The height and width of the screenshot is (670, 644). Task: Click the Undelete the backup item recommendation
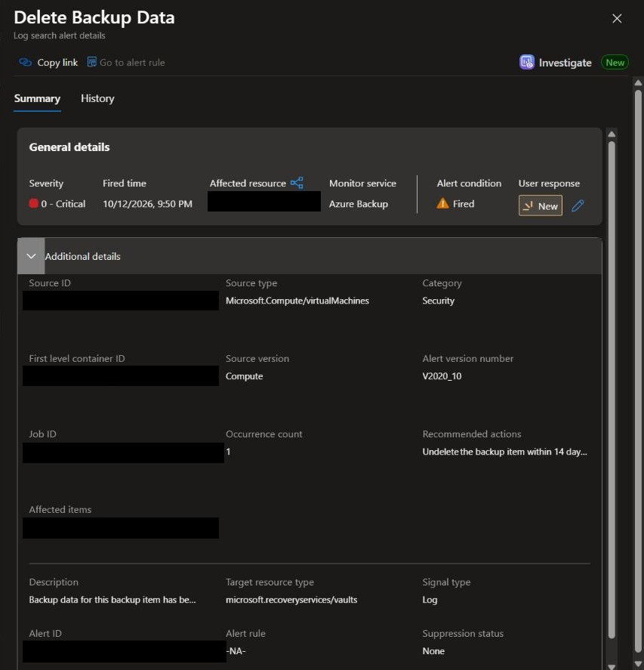point(504,452)
